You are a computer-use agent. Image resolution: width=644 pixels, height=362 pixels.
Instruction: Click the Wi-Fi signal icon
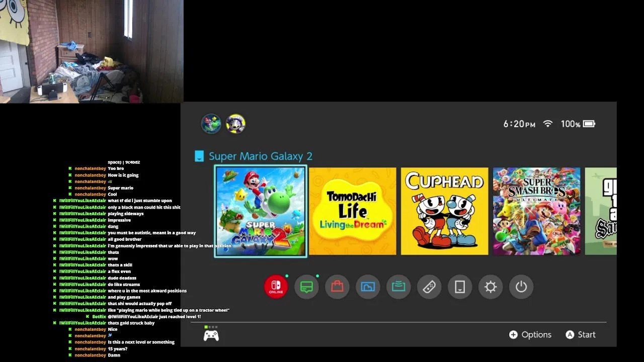(548, 124)
